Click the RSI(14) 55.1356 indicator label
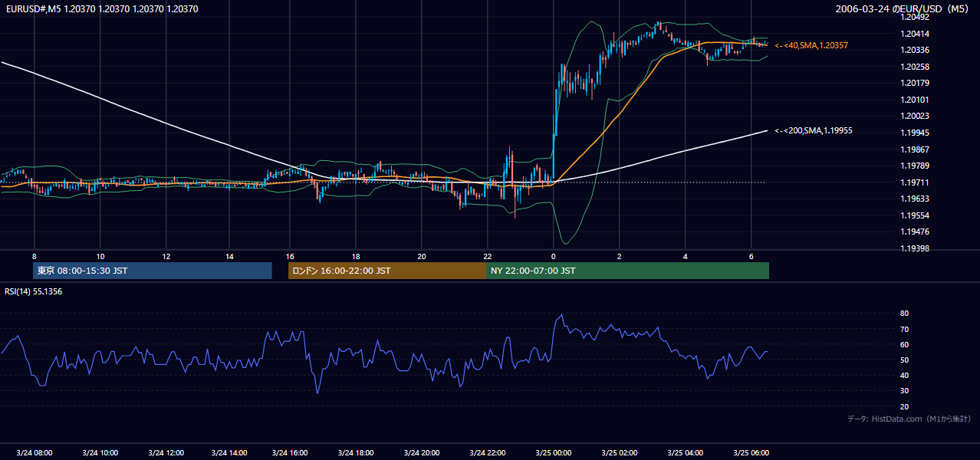Screen dimensions: 980x460 34,291
